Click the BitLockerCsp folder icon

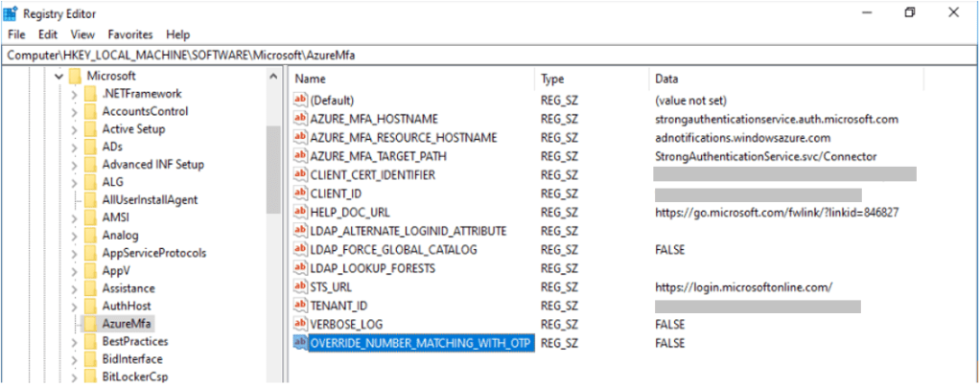click(x=91, y=376)
